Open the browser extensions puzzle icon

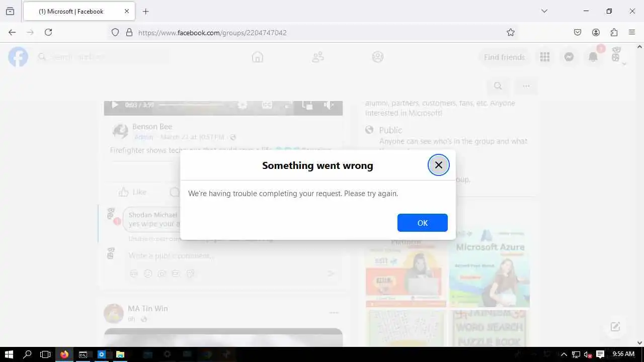point(614,32)
